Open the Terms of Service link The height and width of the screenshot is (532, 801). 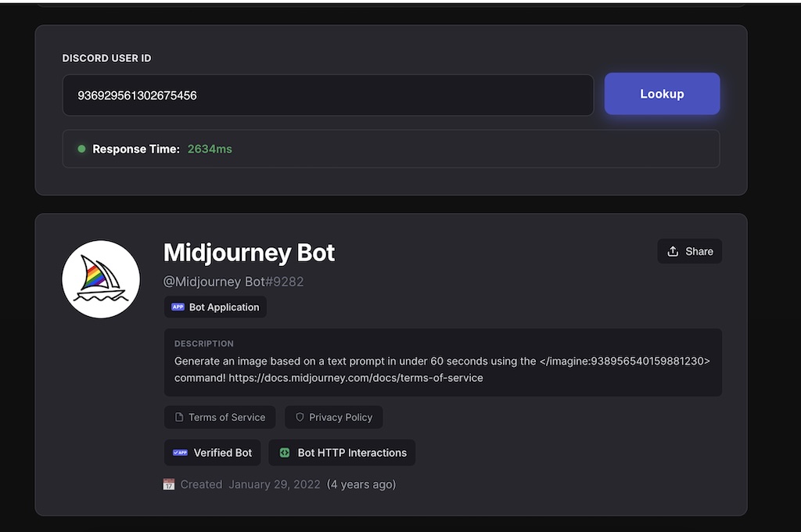pyautogui.click(x=226, y=417)
